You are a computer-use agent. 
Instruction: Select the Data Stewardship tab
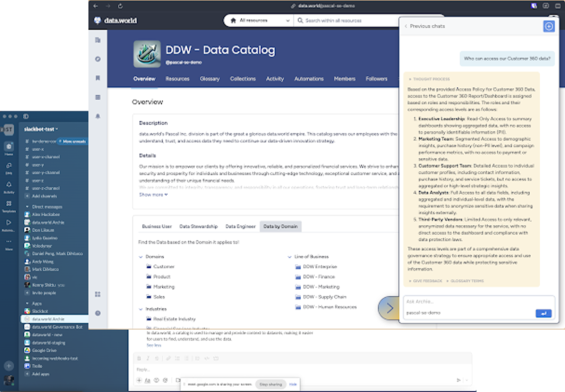(199, 226)
